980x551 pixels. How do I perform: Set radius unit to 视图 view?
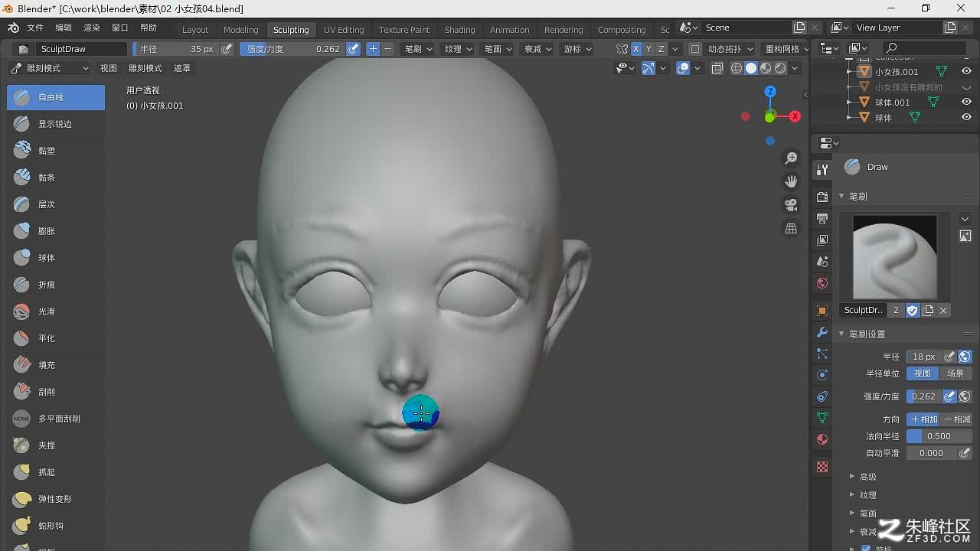coord(923,373)
